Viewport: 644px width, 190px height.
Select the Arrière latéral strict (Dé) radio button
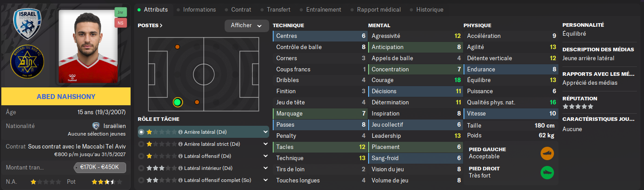142,144
